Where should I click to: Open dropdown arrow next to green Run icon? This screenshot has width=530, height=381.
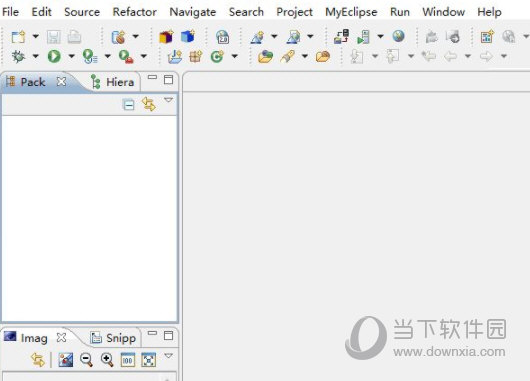[x=71, y=56]
